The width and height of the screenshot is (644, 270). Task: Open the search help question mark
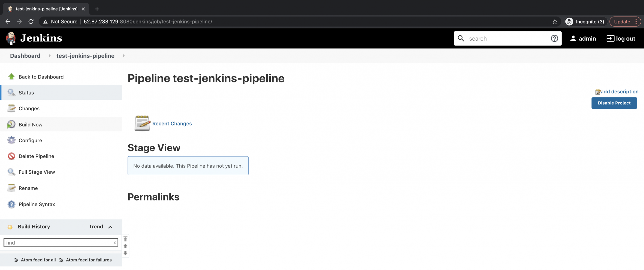[x=555, y=38]
